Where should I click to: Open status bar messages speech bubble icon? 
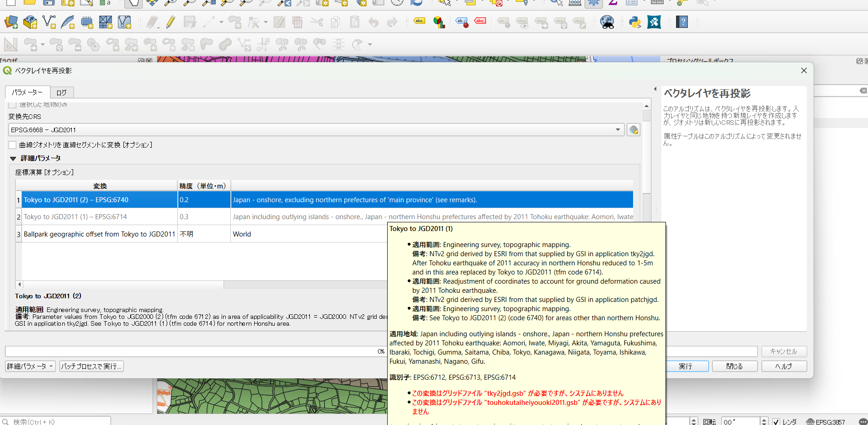pyautogui.click(x=863, y=421)
